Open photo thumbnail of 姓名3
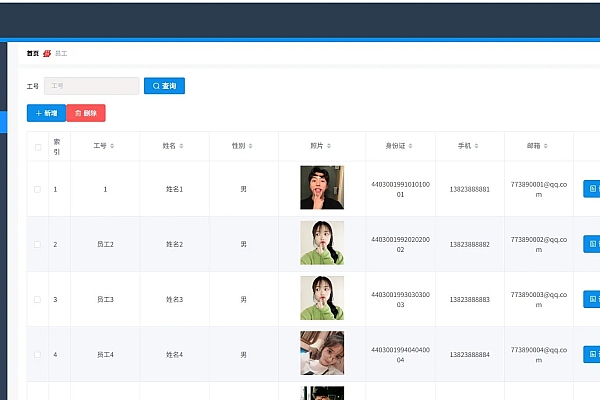Screen dimensions: 600x400 [322, 298]
